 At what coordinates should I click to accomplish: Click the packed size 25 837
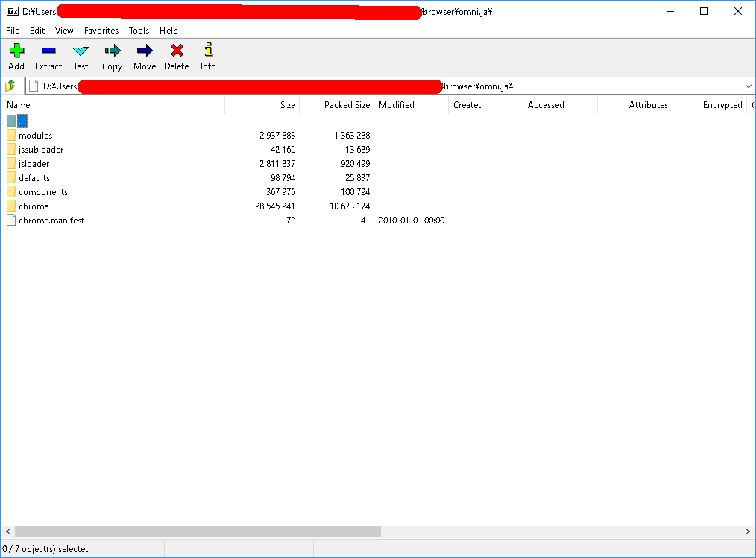[358, 178]
